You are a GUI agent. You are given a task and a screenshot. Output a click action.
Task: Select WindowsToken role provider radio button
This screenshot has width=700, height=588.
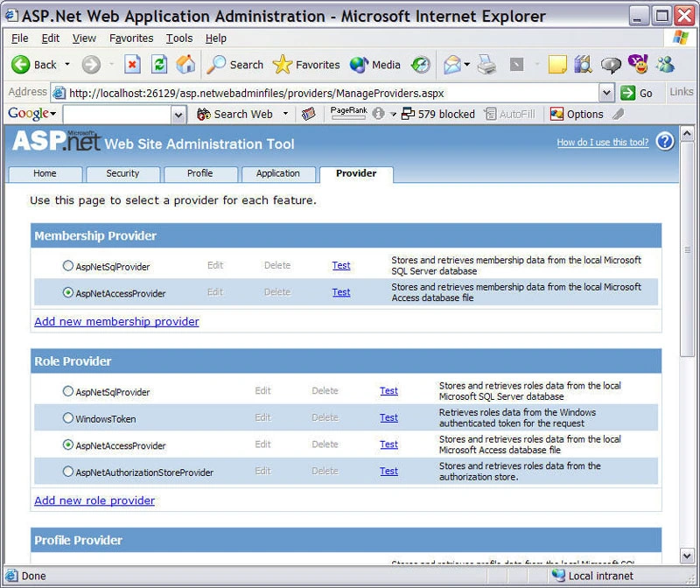68,418
